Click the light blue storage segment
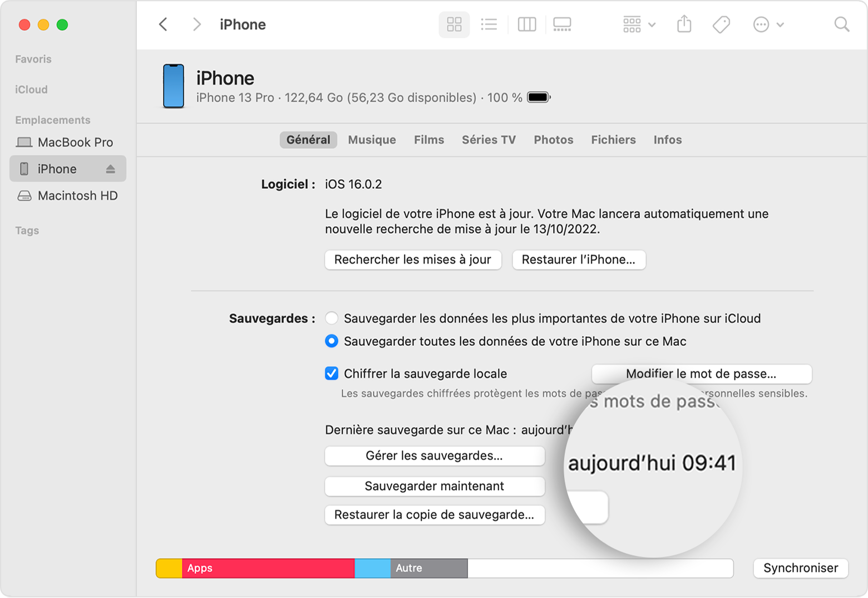Screen dimensions: 868x598 [372, 568]
